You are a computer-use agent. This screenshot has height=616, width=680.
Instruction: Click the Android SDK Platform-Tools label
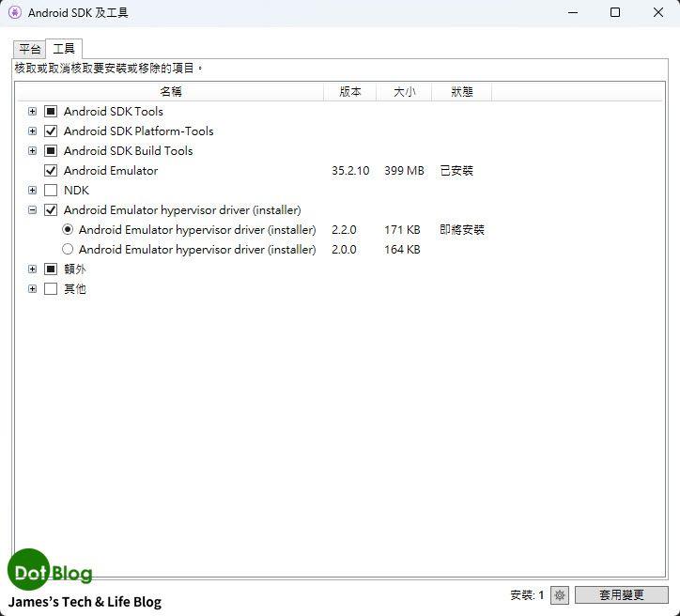pyautogui.click(x=138, y=131)
